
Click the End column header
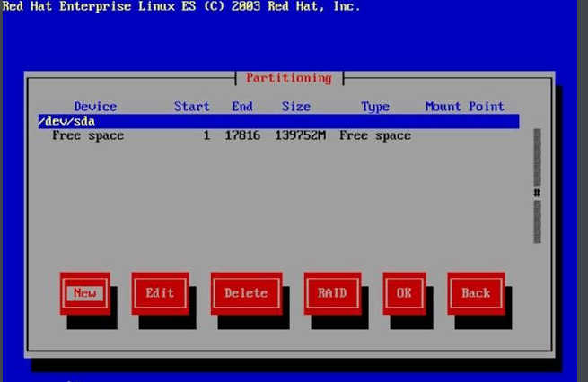click(x=242, y=107)
